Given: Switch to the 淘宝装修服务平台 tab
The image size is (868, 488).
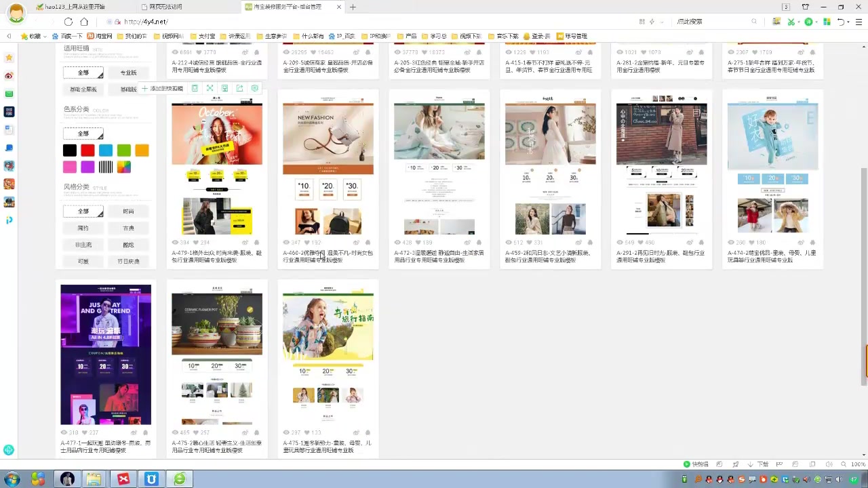Looking at the screenshot, I should tap(288, 7).
